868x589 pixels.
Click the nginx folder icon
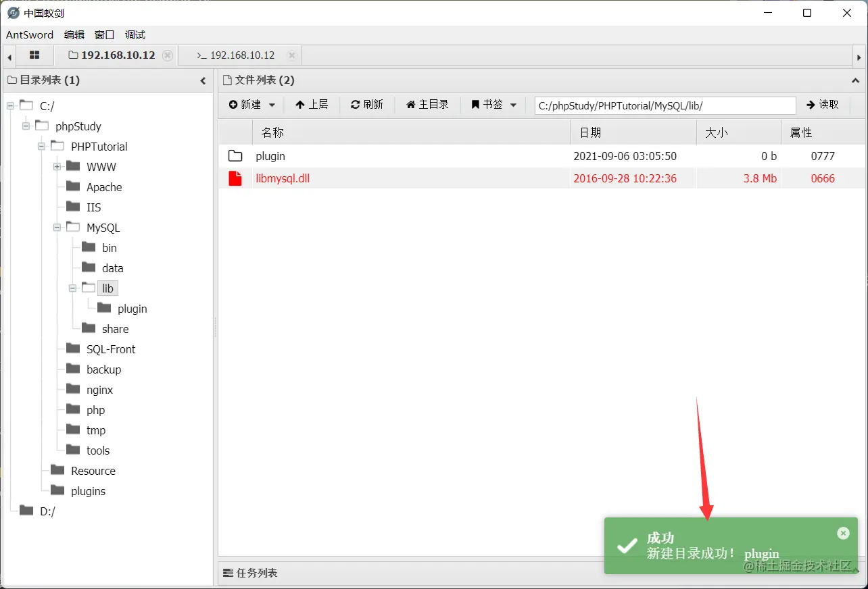point(73,389)
